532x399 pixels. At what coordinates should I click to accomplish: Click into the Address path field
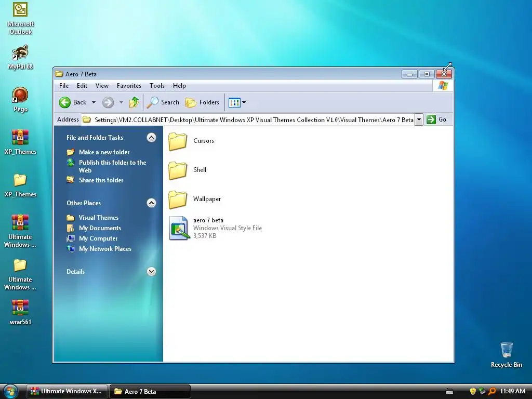tap(248, 119)
